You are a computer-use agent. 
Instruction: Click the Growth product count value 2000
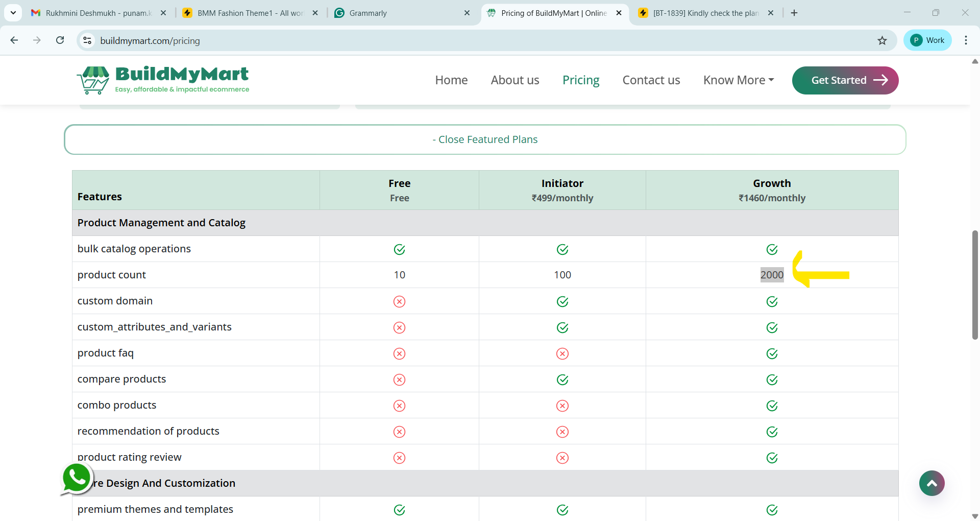tap(772, 275)
